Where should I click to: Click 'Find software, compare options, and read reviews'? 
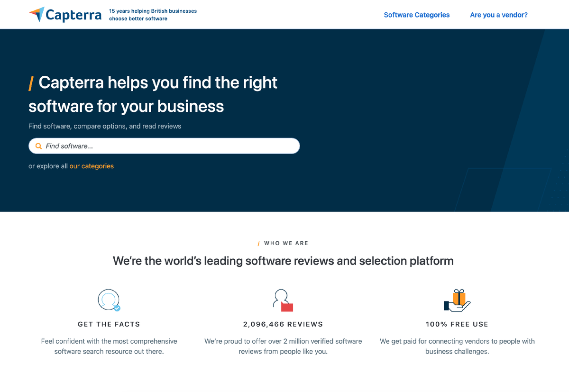tap(105, 126)
